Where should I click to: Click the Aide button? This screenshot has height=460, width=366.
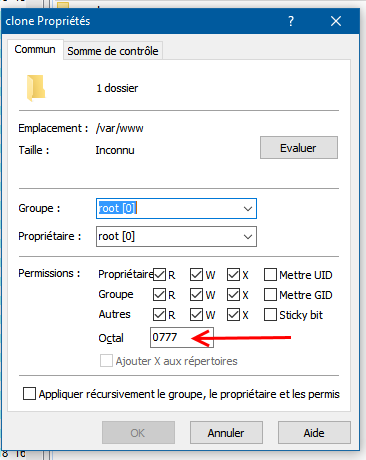pyautogui.click(x=314, y=433)
